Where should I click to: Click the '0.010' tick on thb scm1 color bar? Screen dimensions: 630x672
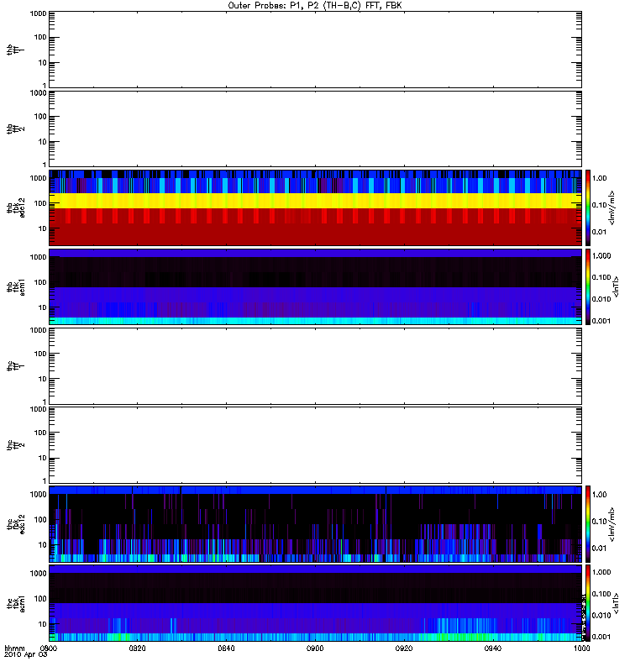601,299
